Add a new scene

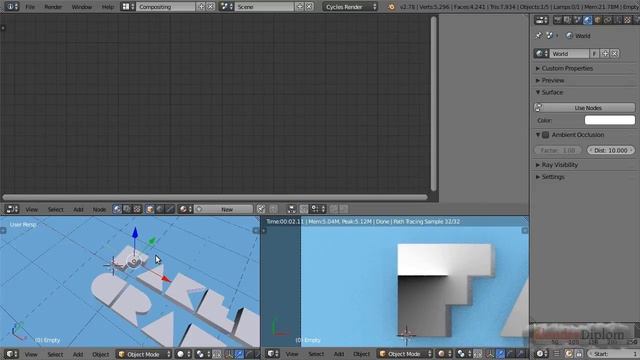pyautogui.click(x=300, y=7)
